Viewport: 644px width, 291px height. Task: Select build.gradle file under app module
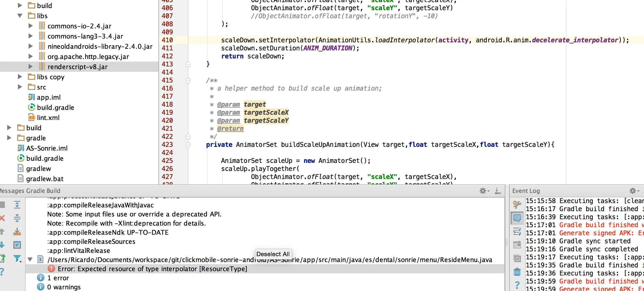coord(55,107)
